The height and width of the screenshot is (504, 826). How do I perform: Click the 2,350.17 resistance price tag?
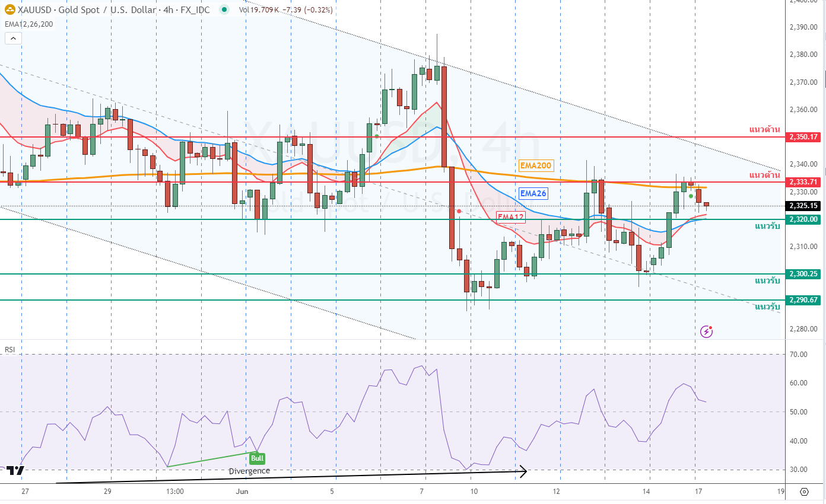click(804, 137)
